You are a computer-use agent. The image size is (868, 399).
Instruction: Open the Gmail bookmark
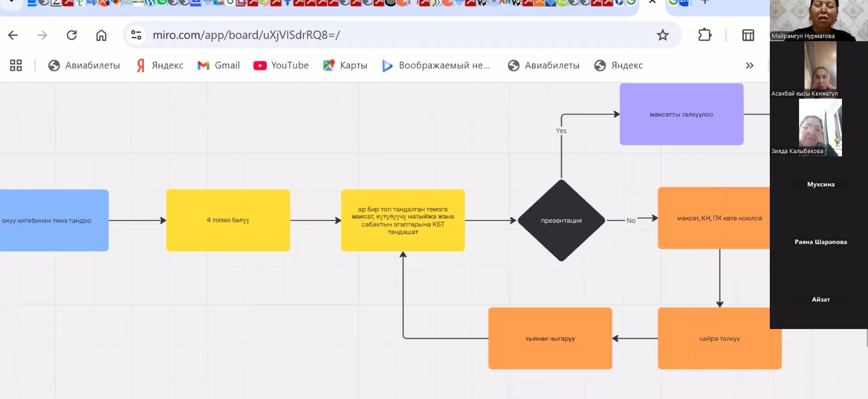(x=219, y=66)
